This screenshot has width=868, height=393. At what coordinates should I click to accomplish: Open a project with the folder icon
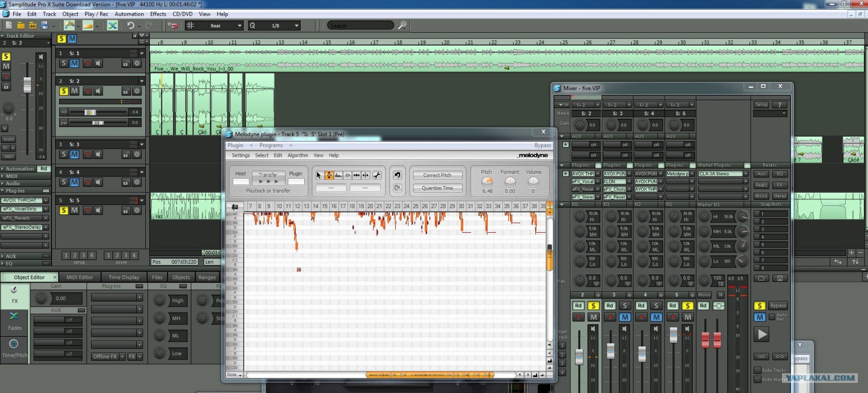21,25
